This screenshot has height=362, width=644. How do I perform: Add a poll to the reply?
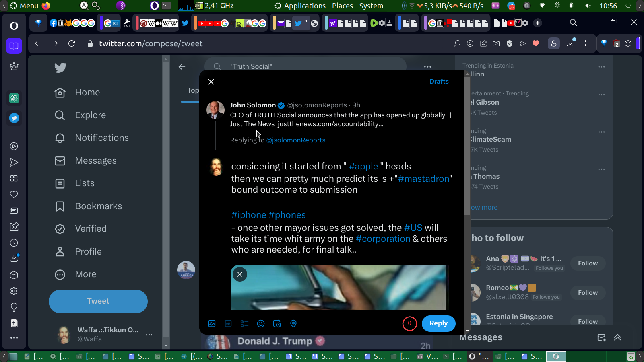(244, 323)
